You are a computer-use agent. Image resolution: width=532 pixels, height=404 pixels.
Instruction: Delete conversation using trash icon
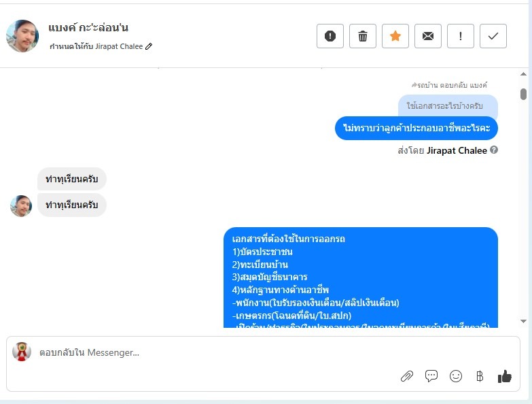click(362, 36)
